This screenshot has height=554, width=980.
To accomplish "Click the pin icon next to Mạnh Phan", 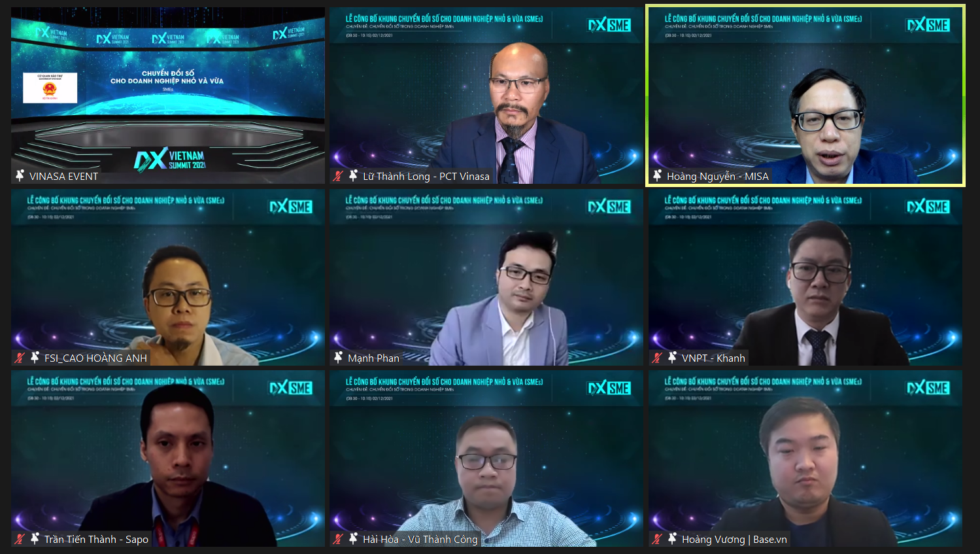I will coord(338,357).
